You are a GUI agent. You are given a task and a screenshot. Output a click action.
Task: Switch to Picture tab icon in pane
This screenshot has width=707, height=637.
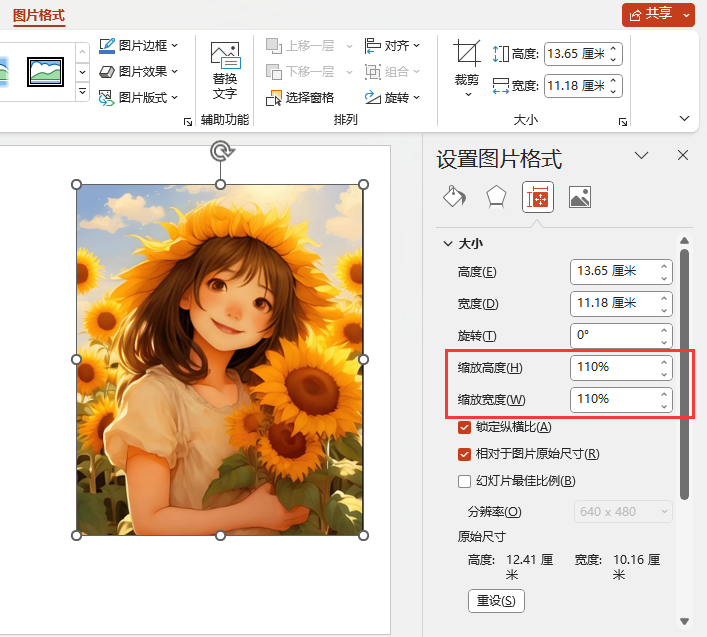[580, 197]
